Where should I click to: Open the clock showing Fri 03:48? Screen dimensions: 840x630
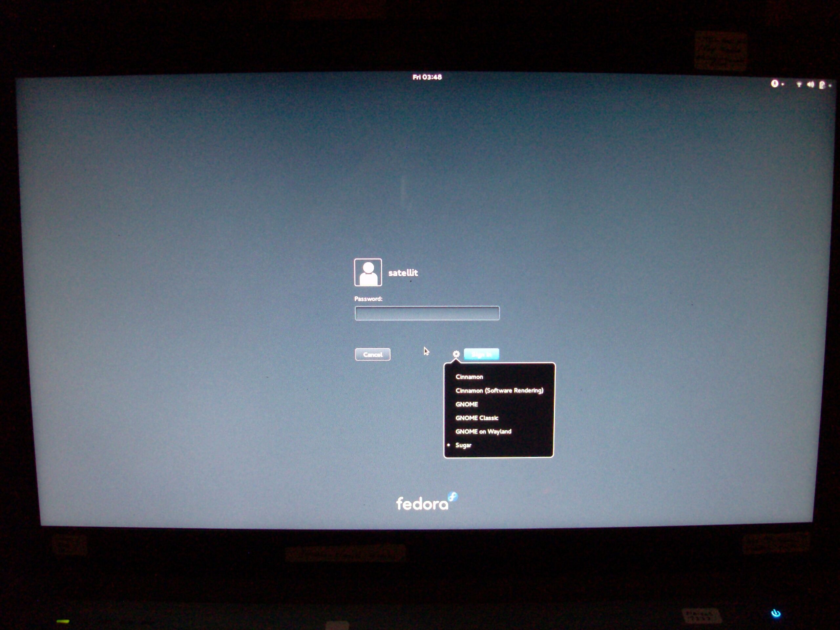[427, 77]
